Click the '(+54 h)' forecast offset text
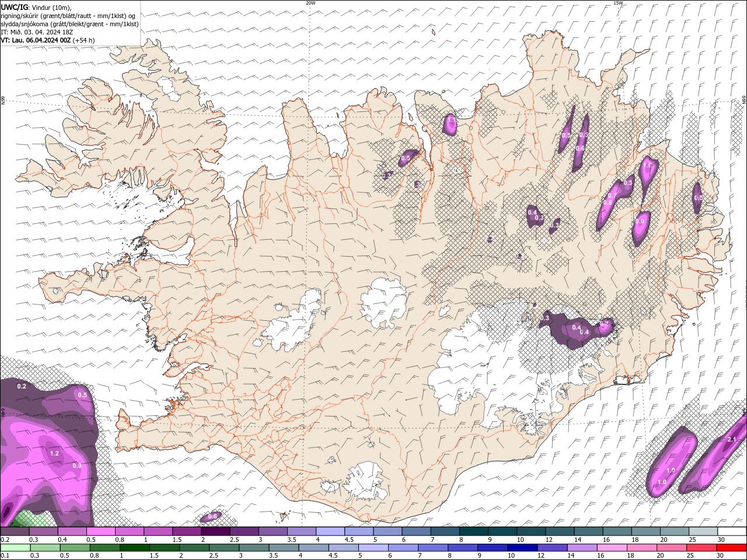Viewport: 747px width, 560px height. click(84, 40)
